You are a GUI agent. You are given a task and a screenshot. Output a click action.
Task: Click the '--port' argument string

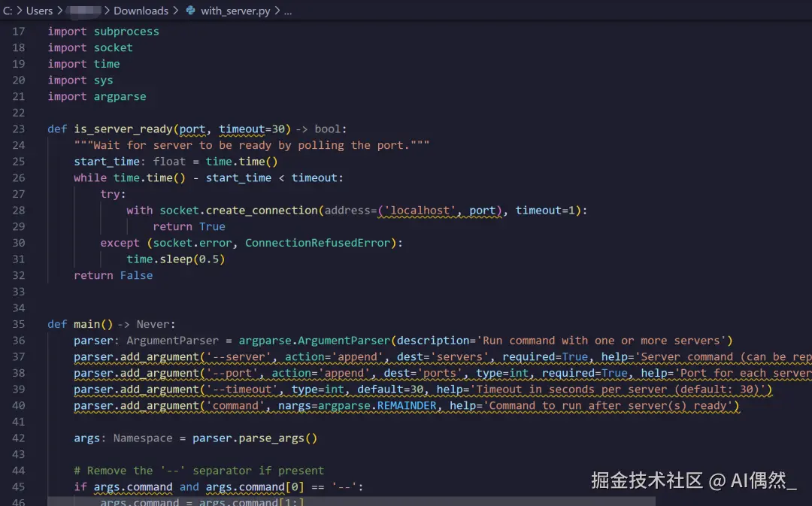pyautogui.click(x=232, y=373)
